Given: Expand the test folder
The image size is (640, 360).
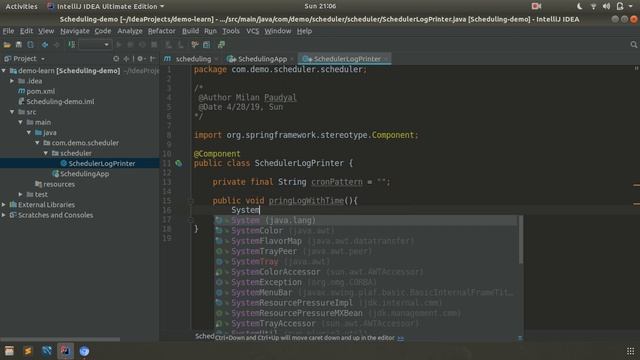Looking at the screenshot, I should [20, 194].
